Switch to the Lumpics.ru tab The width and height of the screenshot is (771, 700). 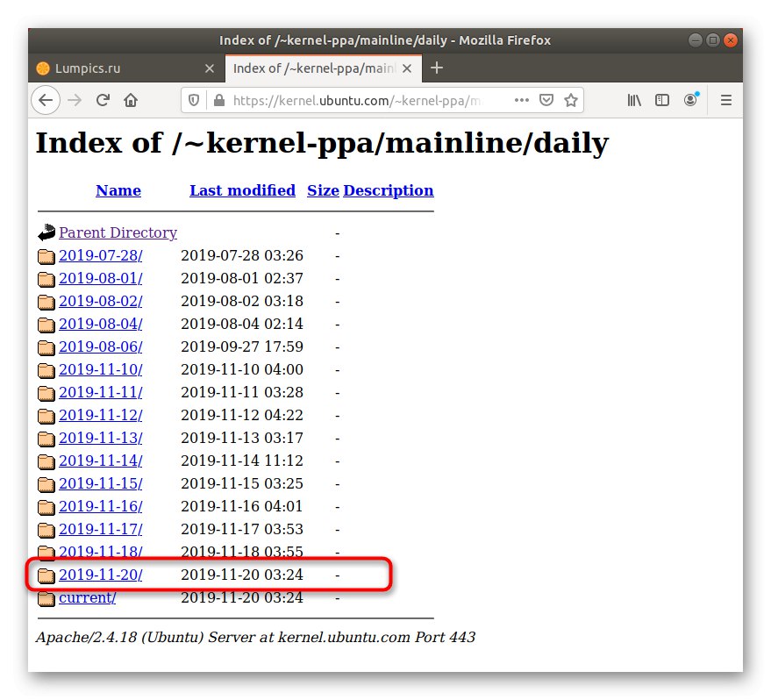click(x=126, y=68)
